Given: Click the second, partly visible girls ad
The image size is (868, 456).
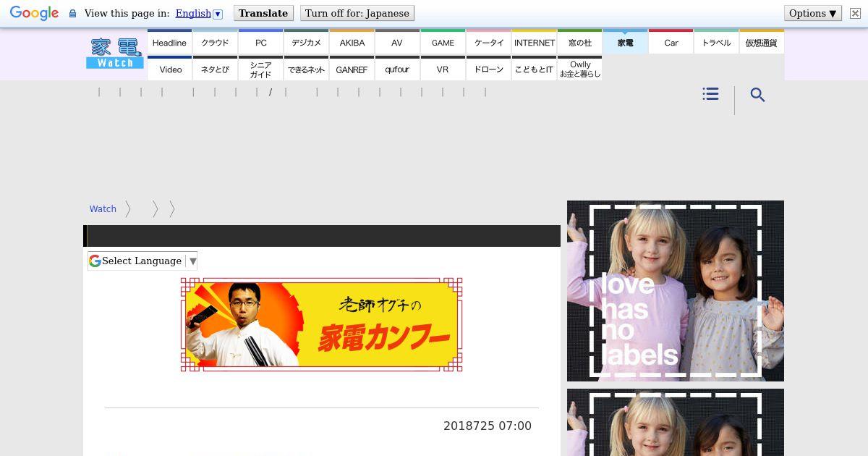Looking at the screenshot, I should [x=676, y=422].
